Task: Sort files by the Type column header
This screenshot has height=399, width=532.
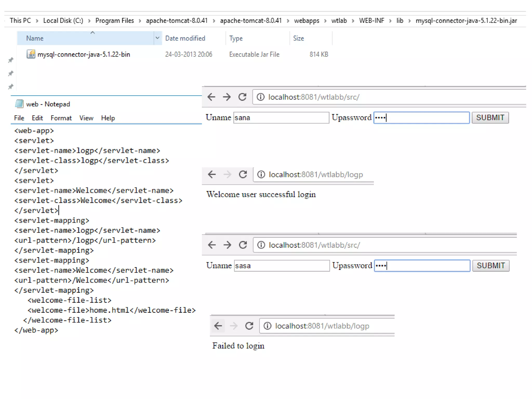Action: [x=257, y=38]
